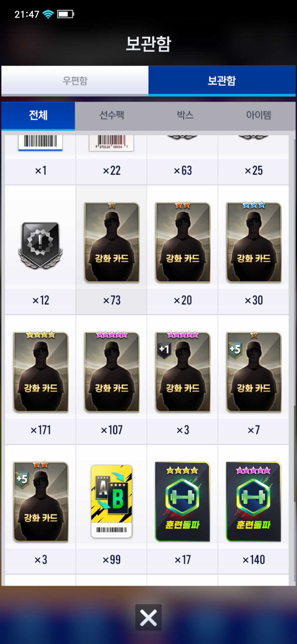This screenshot has height=644, width=297.
Task: Tap the one-star 강화 카드
Action: click(112, 242)
